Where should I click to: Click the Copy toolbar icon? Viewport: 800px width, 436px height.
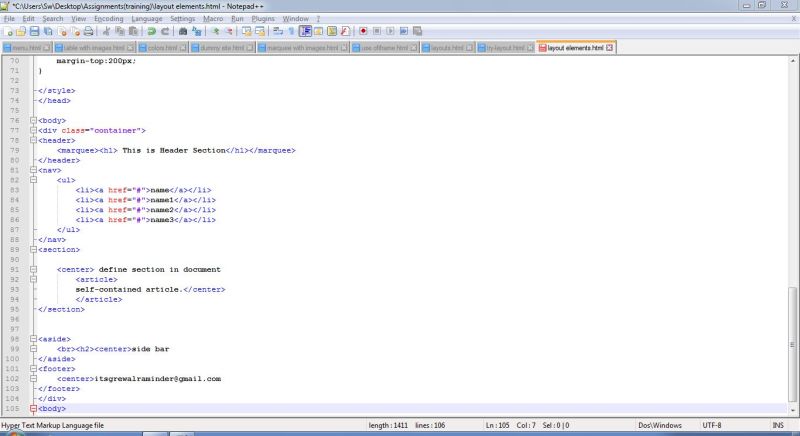[x=119, y=32]
